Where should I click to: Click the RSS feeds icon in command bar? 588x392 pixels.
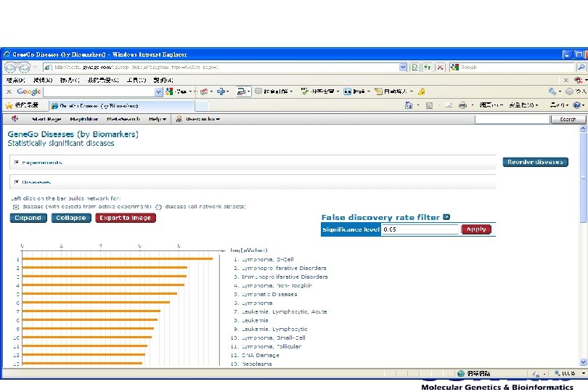pyautogui.click(x=429, y=105)
